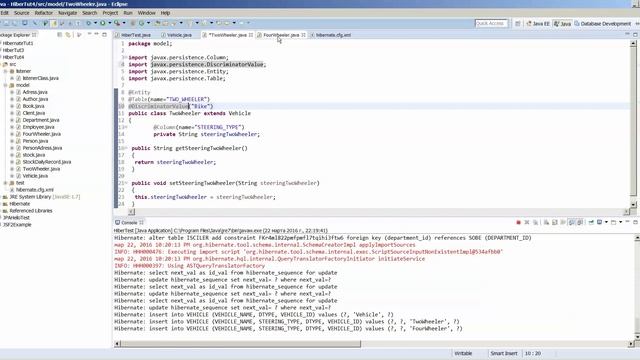Collapse the listener package node
640x360 pixels.
coord(6,71)
